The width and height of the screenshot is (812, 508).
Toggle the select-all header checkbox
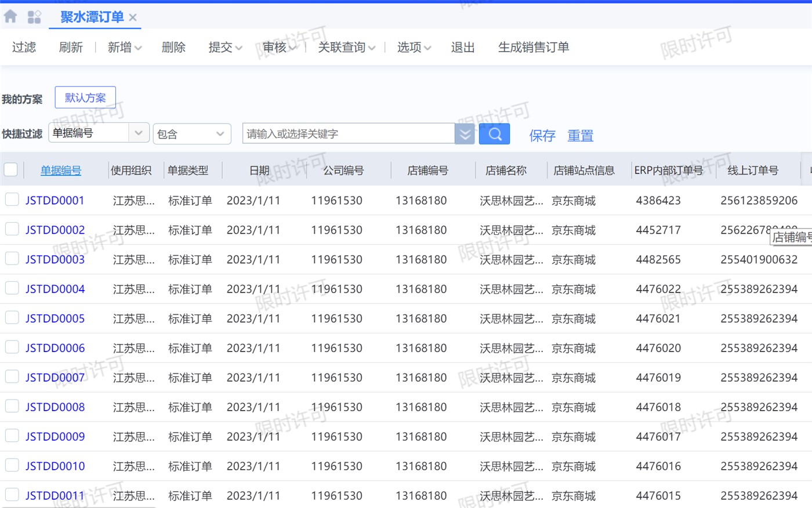11,170
